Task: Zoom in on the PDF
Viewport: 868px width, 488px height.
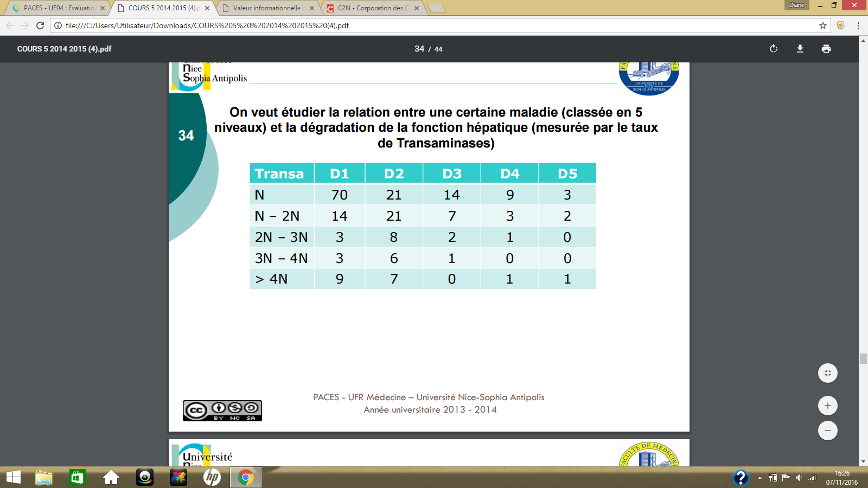Action: 827,406
